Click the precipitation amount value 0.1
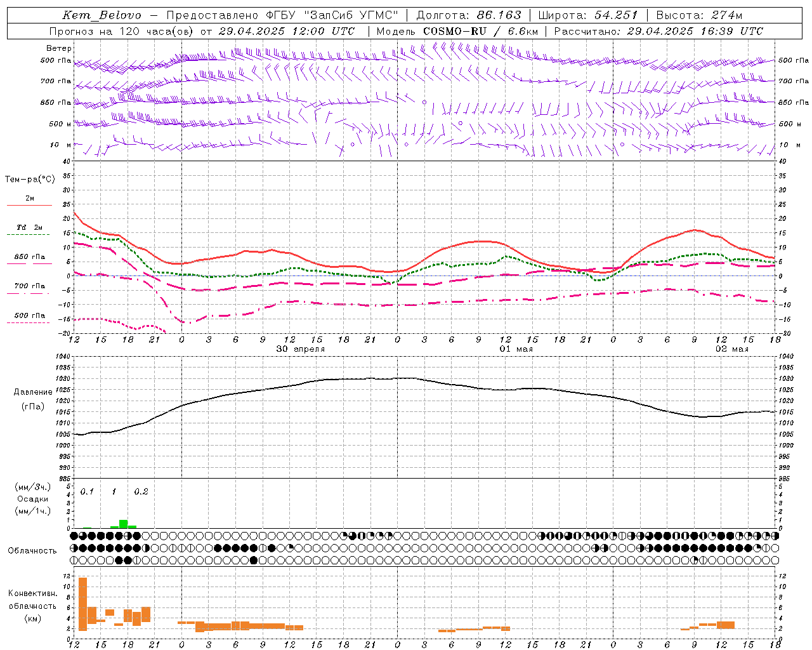Viewport: 812px width, 650px height. pos(87,492)
